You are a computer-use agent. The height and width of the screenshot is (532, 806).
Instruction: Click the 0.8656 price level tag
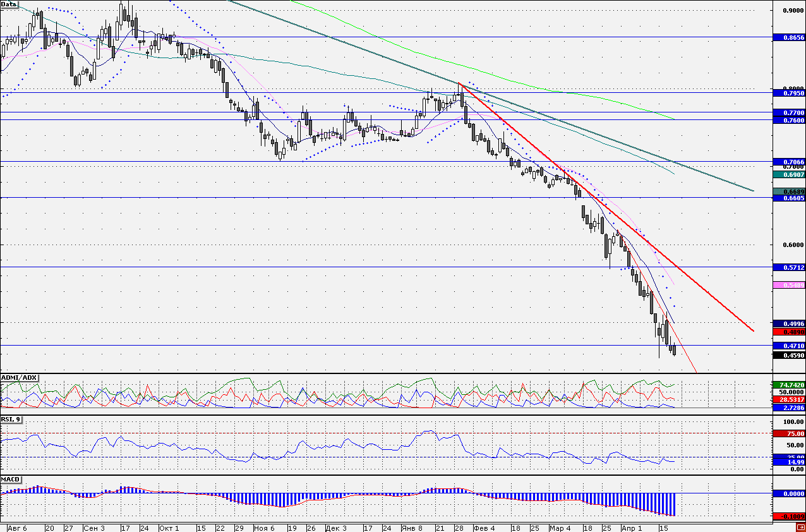[x=789, y=38]
